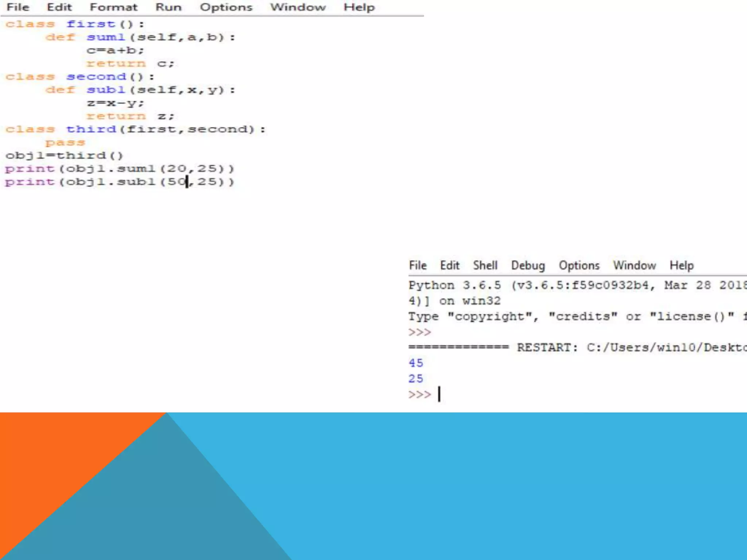Viewport: 747px width, 560px height.
Task: Open the shell Options menu
Action: 579,265
